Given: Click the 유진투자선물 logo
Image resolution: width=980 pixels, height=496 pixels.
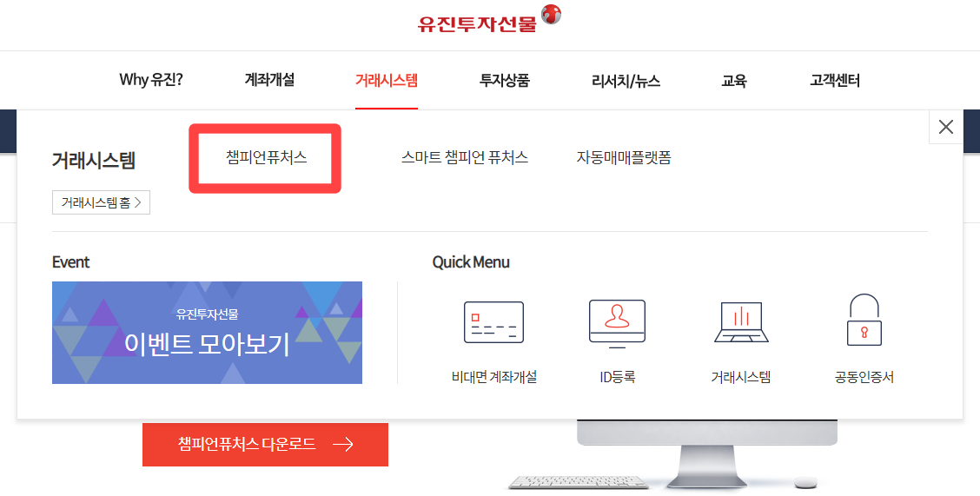Looking at the screenshot, I should pyautogui.click(x=489, y=19).
